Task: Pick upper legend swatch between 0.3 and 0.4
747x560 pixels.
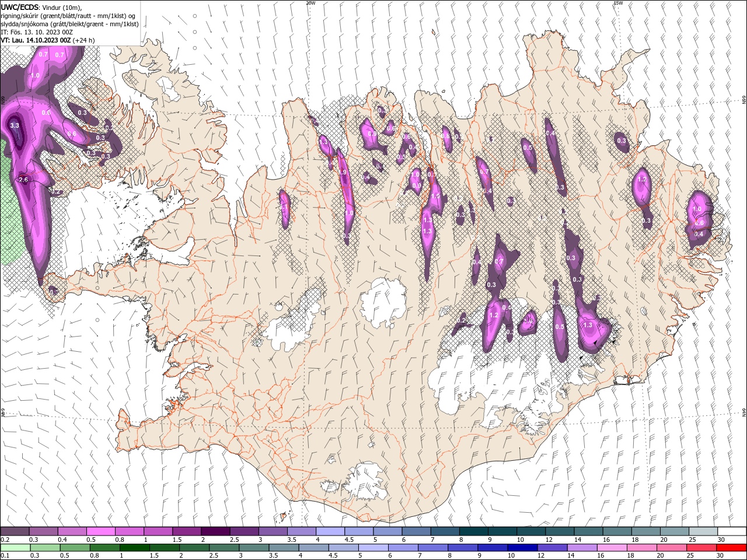Action: (44, 531)
